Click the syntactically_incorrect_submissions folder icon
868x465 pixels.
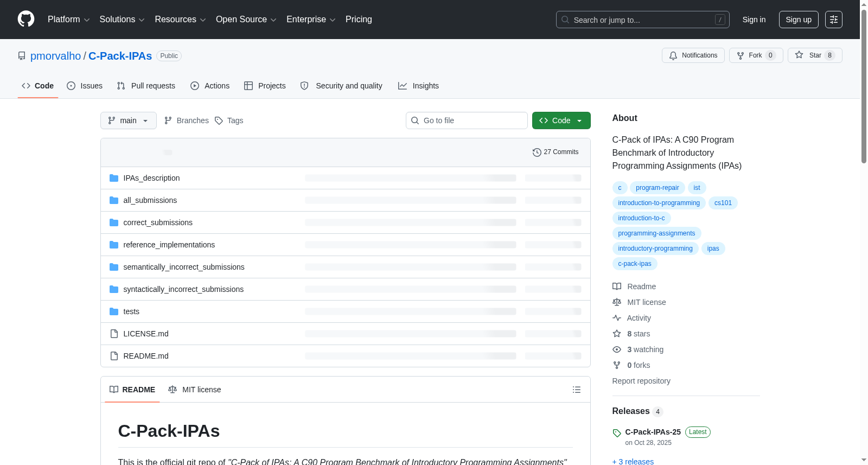point(114,289)
